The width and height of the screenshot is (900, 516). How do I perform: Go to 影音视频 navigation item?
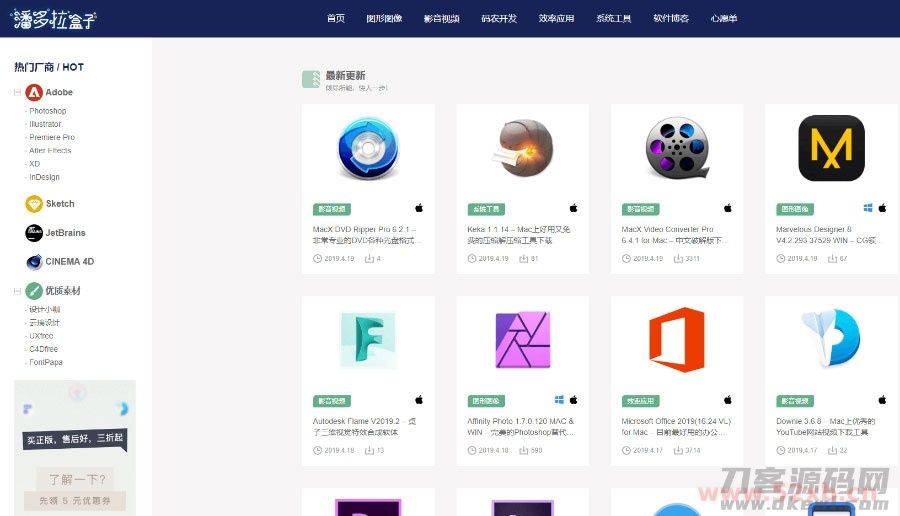point(441,18)
